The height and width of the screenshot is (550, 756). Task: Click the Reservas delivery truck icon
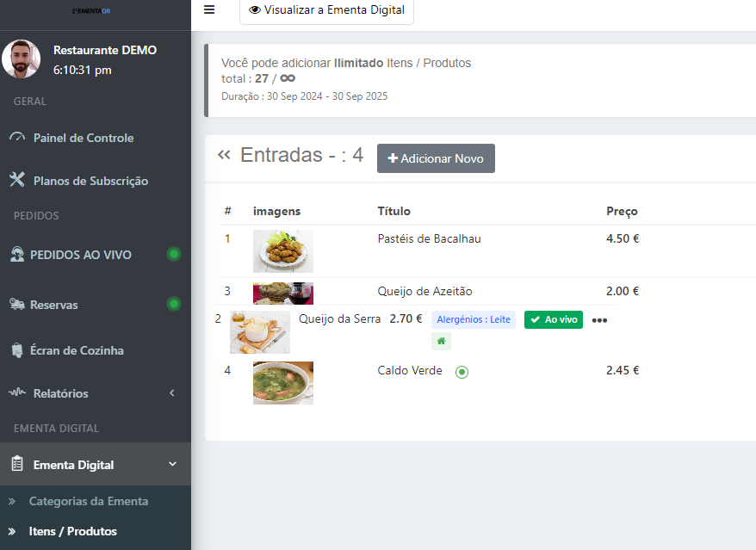[x=17, y=305]
